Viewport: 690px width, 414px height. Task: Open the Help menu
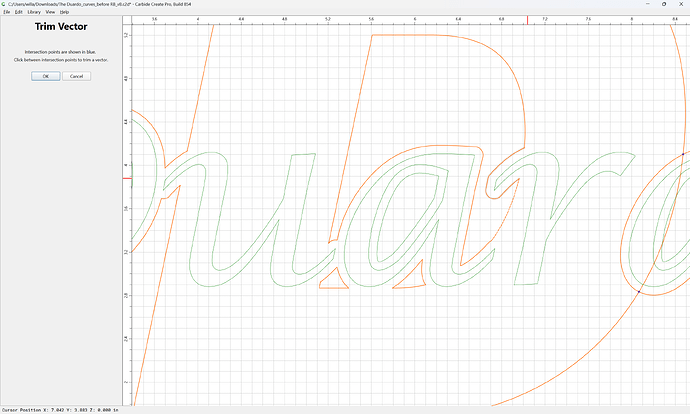64,12
